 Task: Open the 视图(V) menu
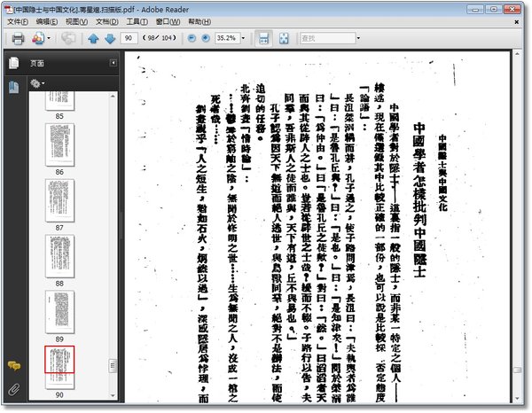click(x=76, y=20)
